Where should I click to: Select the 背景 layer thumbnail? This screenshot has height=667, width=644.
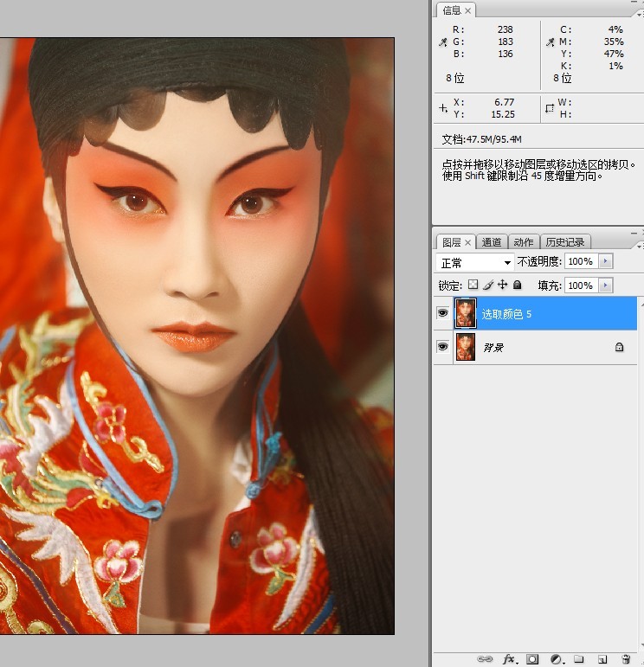pos(465,347)
